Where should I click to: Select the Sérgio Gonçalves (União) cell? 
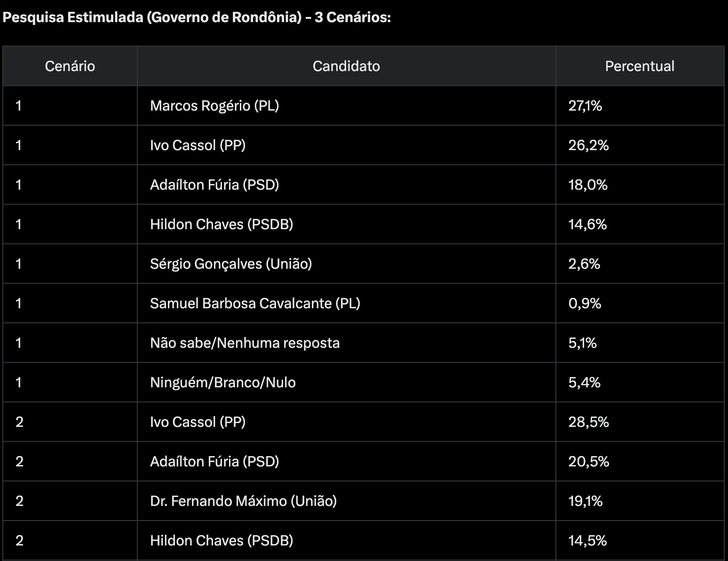tap(231, 264)
